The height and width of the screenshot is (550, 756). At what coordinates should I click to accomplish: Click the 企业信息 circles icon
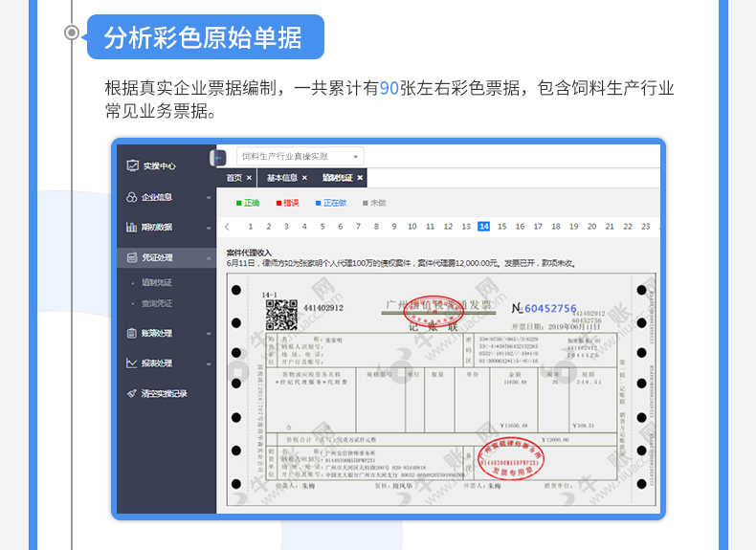(133, 197)
